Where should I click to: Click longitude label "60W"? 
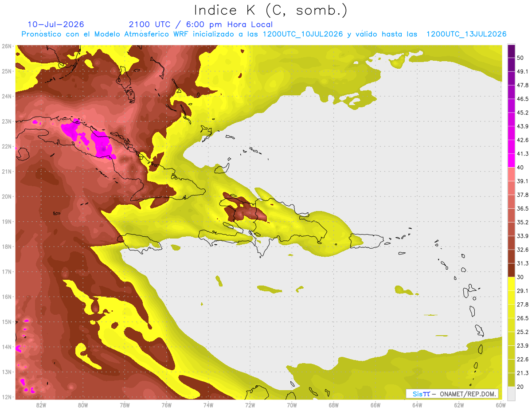point(501,405)
